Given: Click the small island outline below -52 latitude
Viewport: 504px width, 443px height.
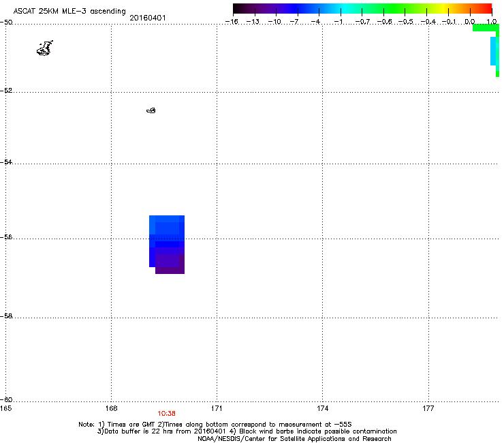Looking at the screenshot, I should 151,110.
